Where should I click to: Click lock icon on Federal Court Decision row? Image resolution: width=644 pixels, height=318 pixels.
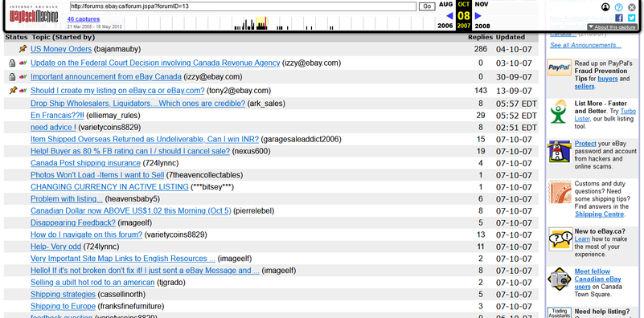[x=12, y=63]
